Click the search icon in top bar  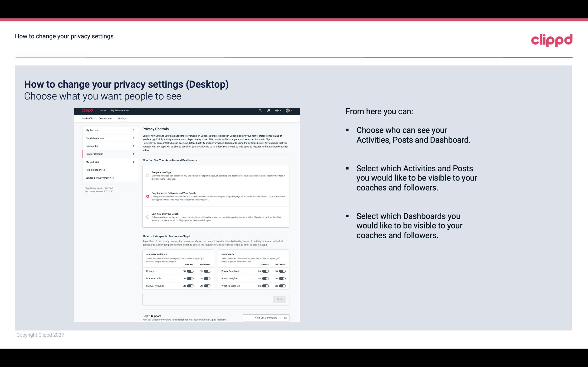click(x=260, y=111)
